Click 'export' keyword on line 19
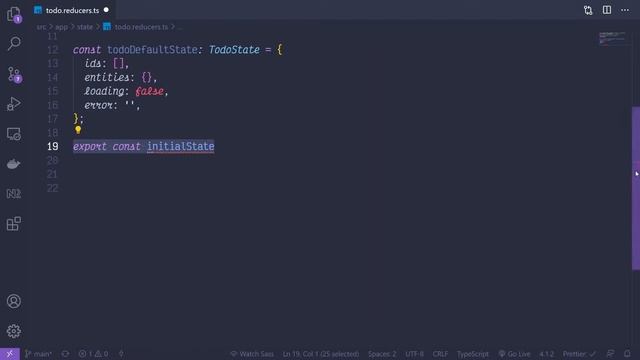 pyautogui.click(x=90, y=147)
